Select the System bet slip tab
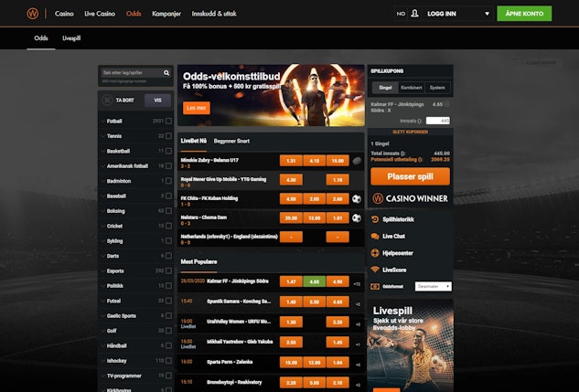This screenshot has height=392, width=579. coord(437,88)
